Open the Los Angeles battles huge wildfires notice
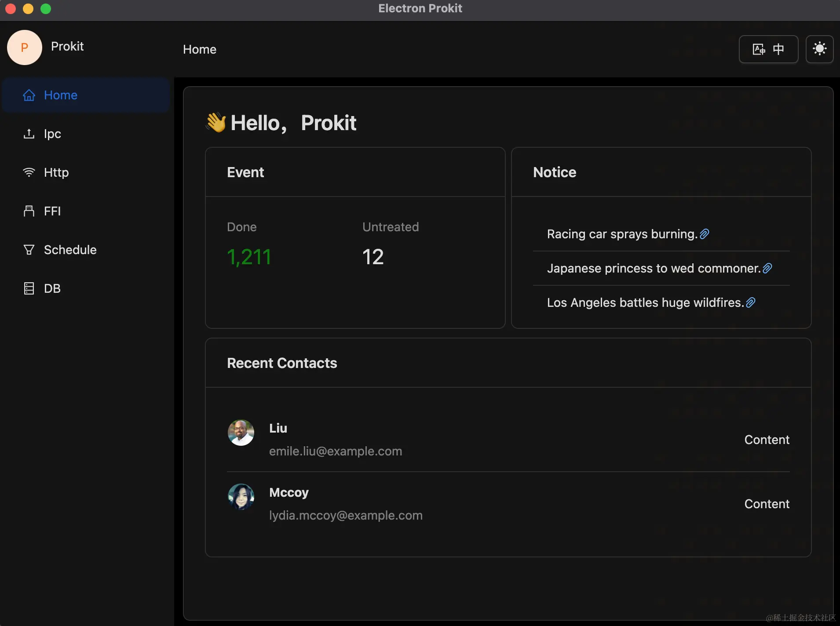840x626 pixels. pyautogui.click(x=645, y=302)
